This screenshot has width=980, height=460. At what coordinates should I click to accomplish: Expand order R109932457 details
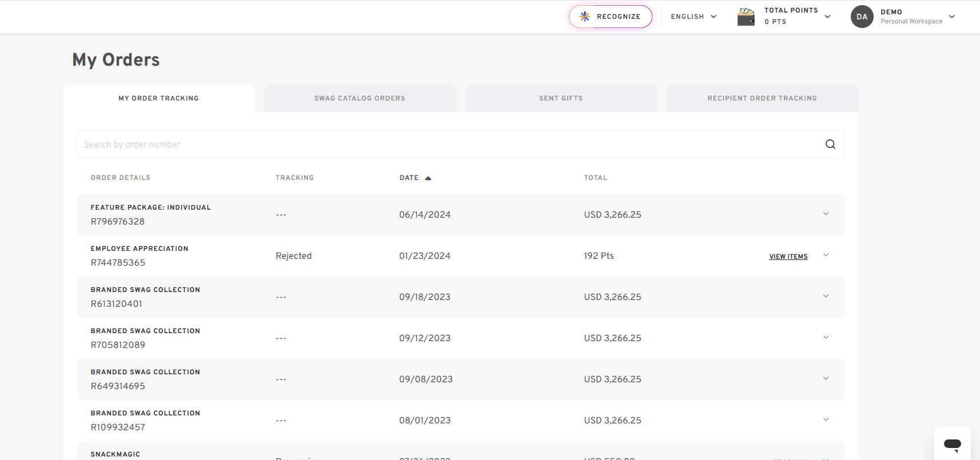point(826,420)
